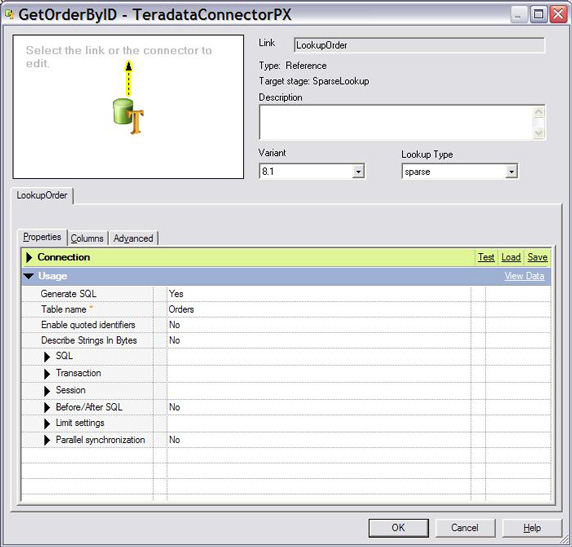Select Enable quoted identifiers value No
572x547 pixels.
[174, 325]
